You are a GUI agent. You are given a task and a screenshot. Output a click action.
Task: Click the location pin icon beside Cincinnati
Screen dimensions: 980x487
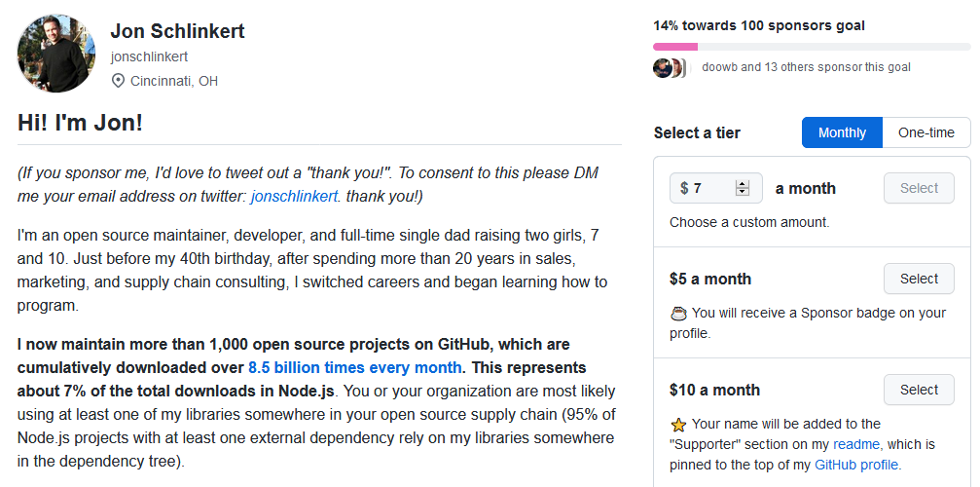pyautogui.click(x=118, y=81)
